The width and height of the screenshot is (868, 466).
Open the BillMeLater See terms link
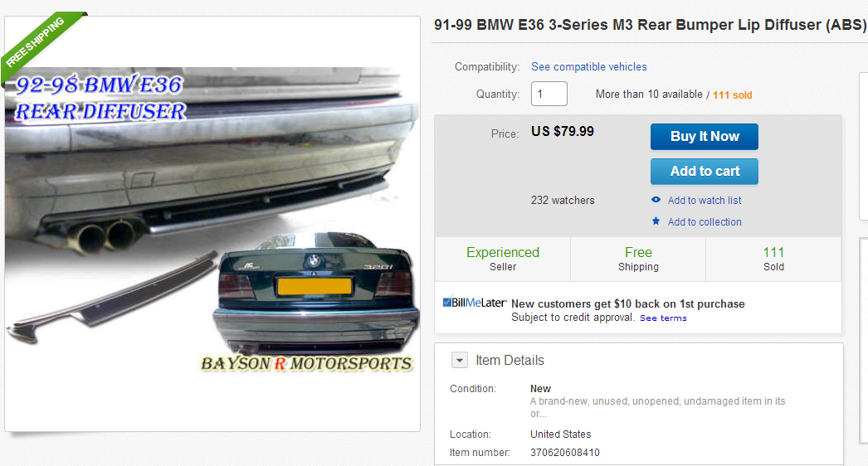[x=663, y=318]
